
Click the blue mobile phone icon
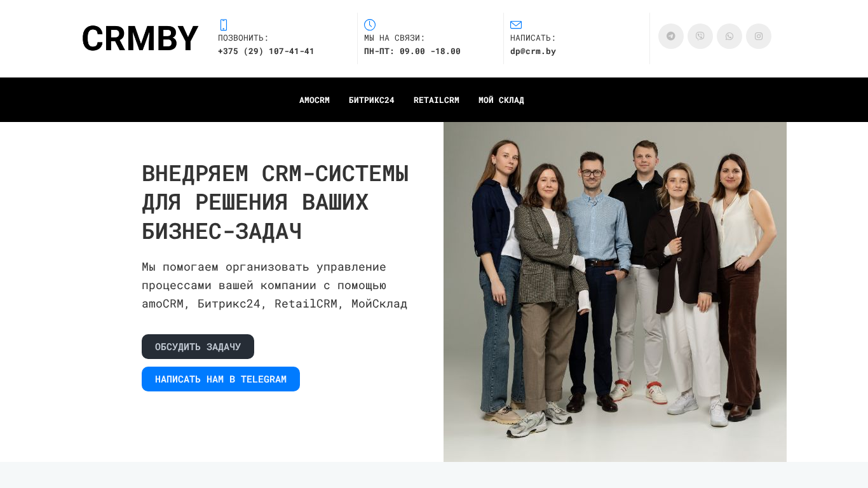click(x=224, y=25)
